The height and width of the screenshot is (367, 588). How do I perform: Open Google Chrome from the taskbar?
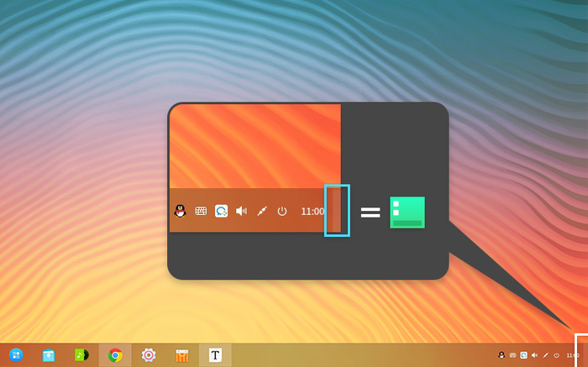(x=115, y=355)
